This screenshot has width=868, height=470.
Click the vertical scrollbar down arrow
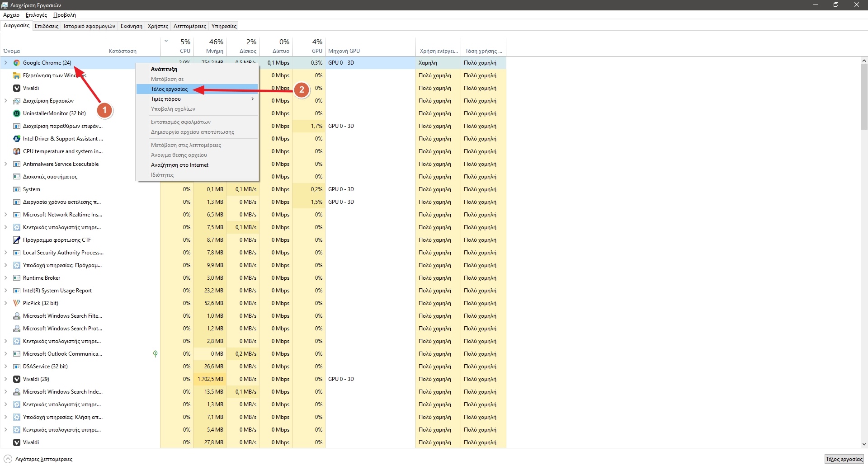(864, 444)
